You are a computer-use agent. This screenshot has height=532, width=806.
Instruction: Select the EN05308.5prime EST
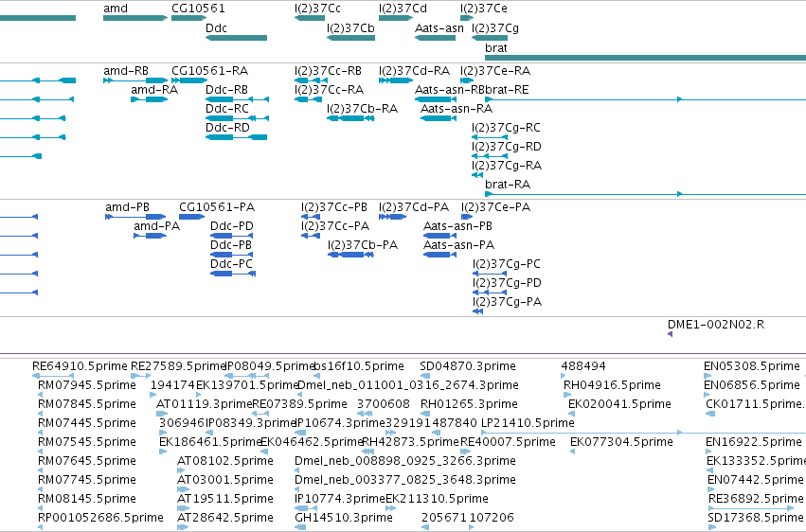coord(707,376)
